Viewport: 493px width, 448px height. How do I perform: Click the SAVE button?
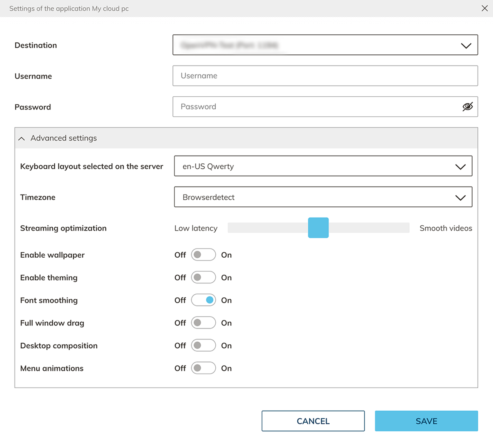point(426,421)
